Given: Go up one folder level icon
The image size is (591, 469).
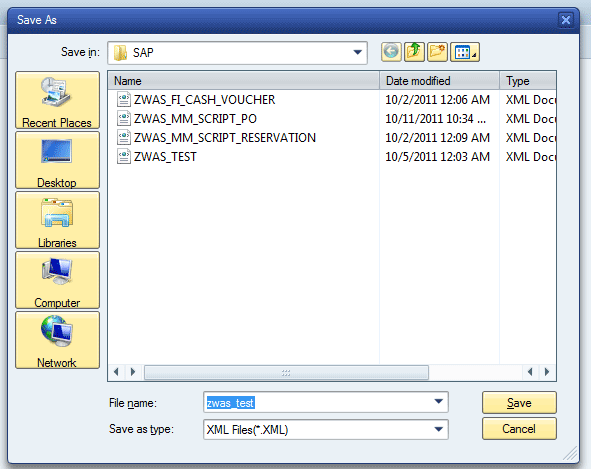Looking at the screenshot, I should click(414, 52).
